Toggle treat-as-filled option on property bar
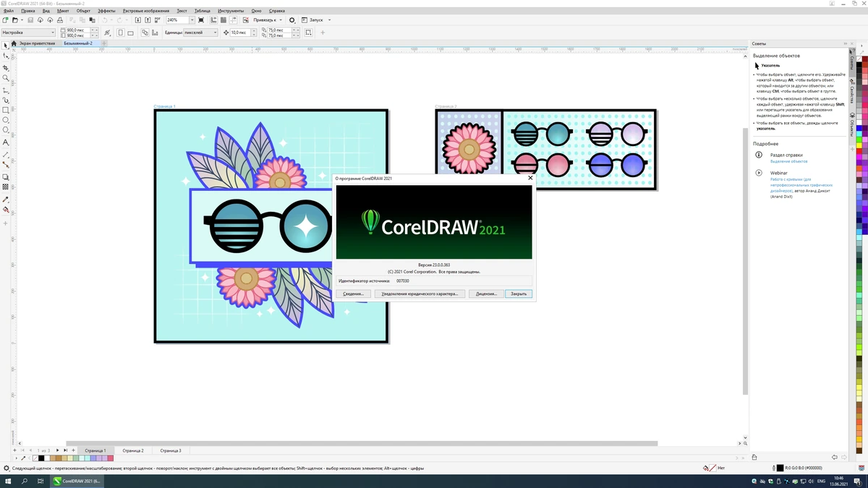Image resolution: width=868 pixels, height=488 pixels. pos(307,33)
